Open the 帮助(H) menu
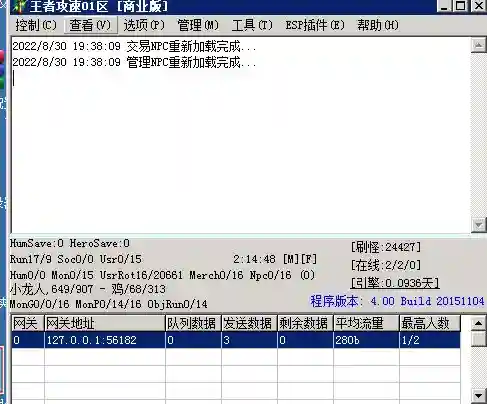This screenshot has height=404, width=487. pyautogui.click(x=378, y=25)
